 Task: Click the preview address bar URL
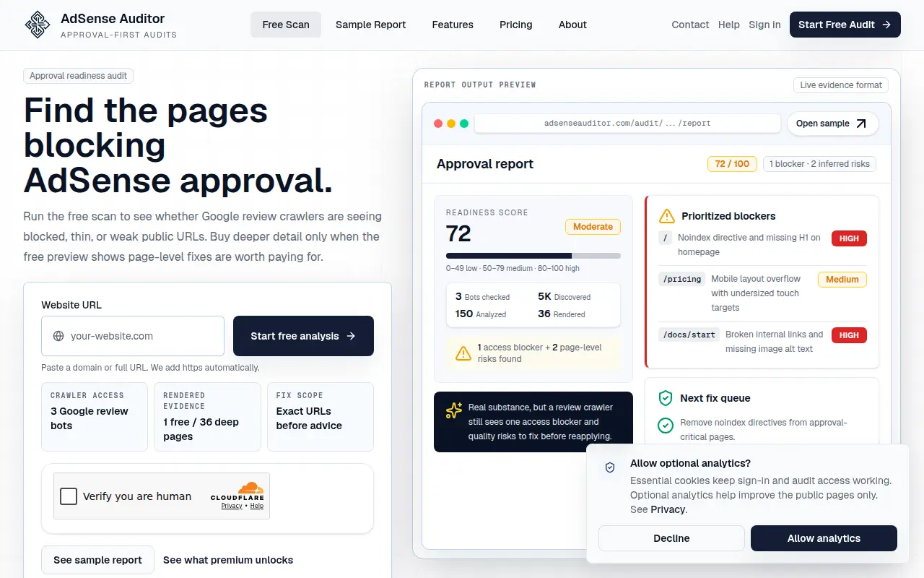click(x=627, y=124)
